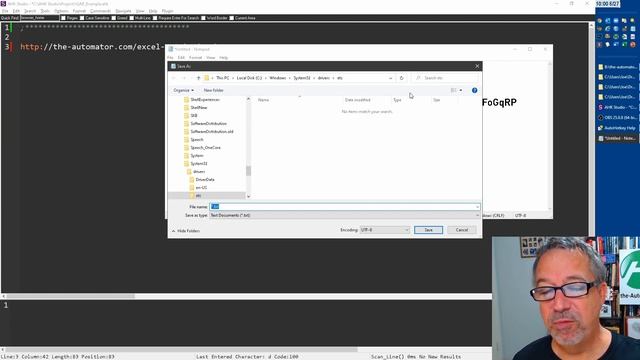
Task: Open the Encoding dropdown
Action: [x=384, y=230]
